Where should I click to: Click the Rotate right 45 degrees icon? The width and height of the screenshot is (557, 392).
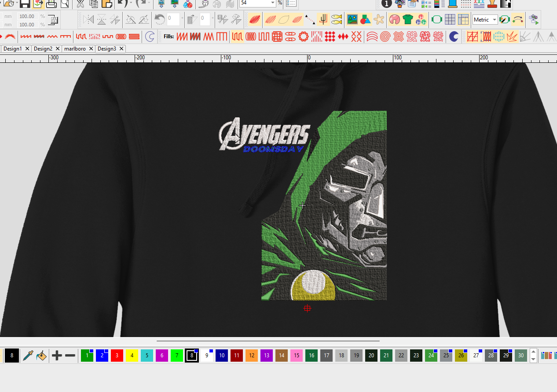(144, 19)
